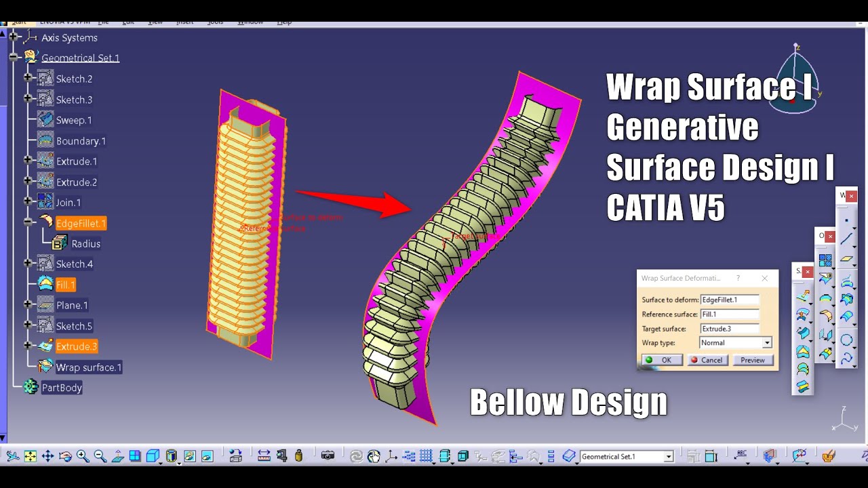The image size is (868, 488).
Task: Click the Create Multi-View icon
Action: click(x=135, y=456)
